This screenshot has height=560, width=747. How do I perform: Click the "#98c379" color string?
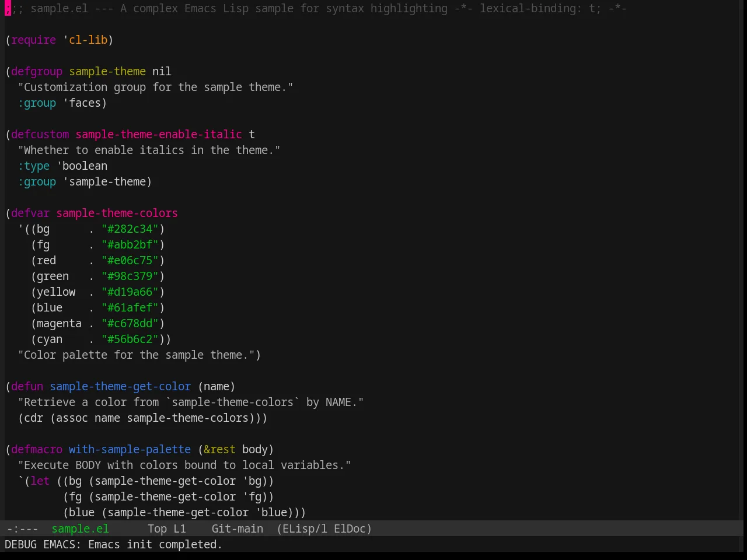130,276
